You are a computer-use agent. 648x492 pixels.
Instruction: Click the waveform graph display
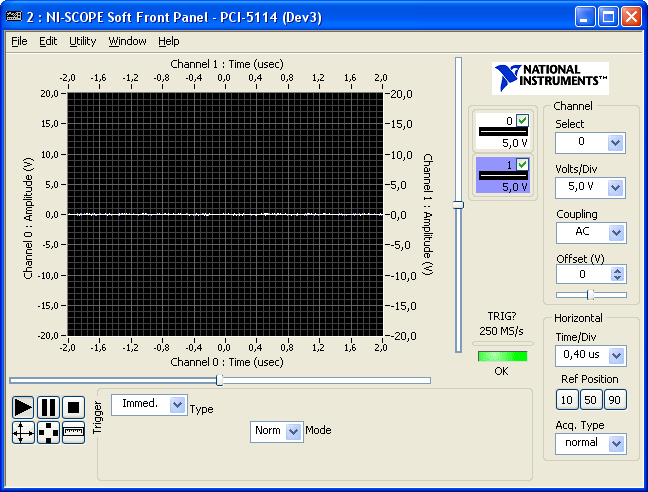[x=225, y=214]
